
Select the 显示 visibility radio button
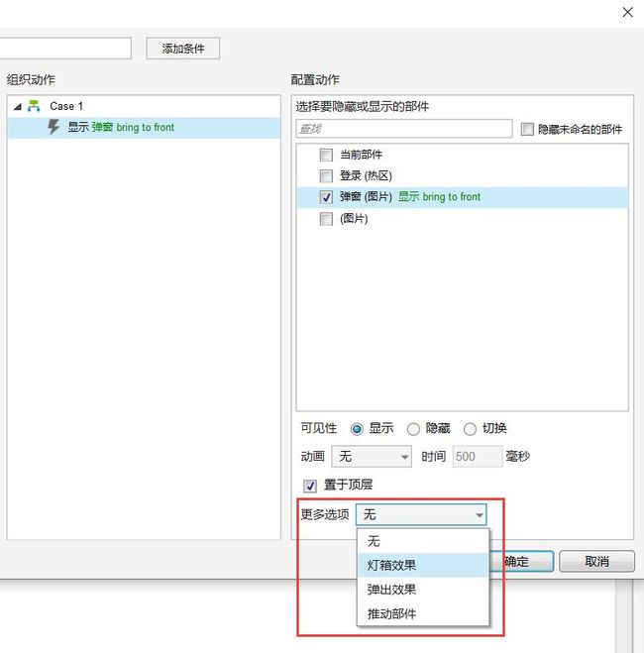coord(357,429)
